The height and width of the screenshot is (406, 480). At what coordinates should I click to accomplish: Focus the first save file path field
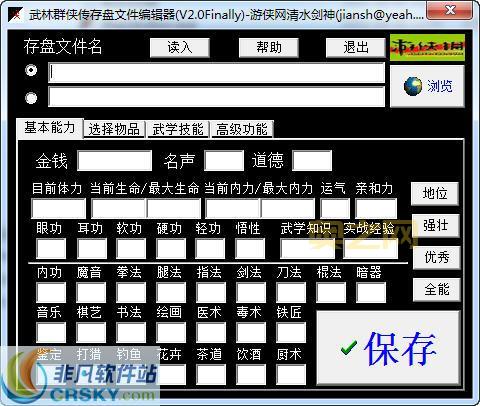(x=217, y=73)
